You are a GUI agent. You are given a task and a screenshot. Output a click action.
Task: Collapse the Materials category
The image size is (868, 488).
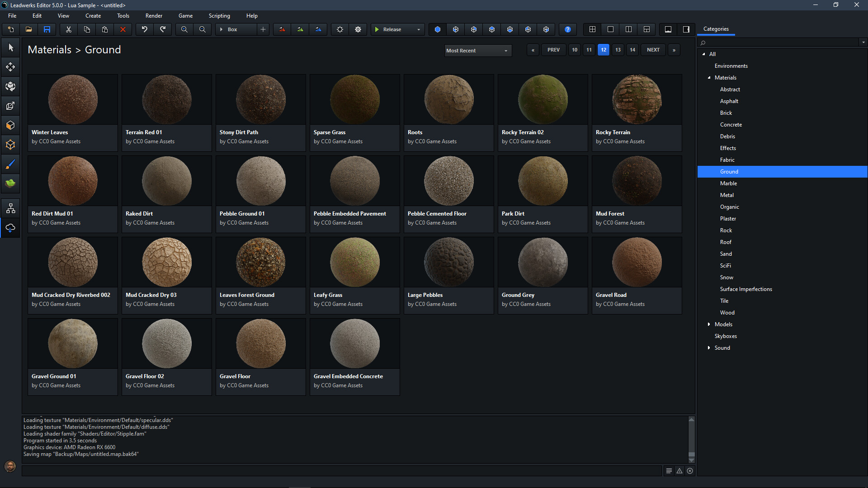tap(710, 77)
